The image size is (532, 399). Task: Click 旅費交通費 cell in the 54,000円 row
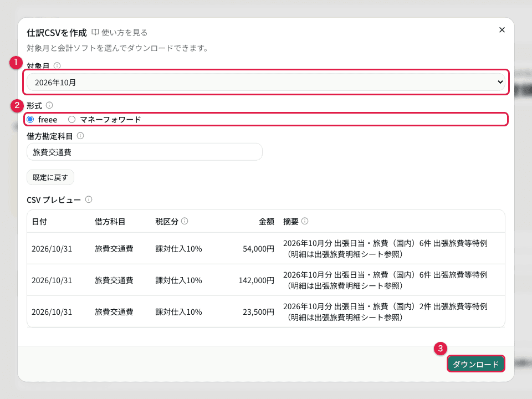[114, 249]
